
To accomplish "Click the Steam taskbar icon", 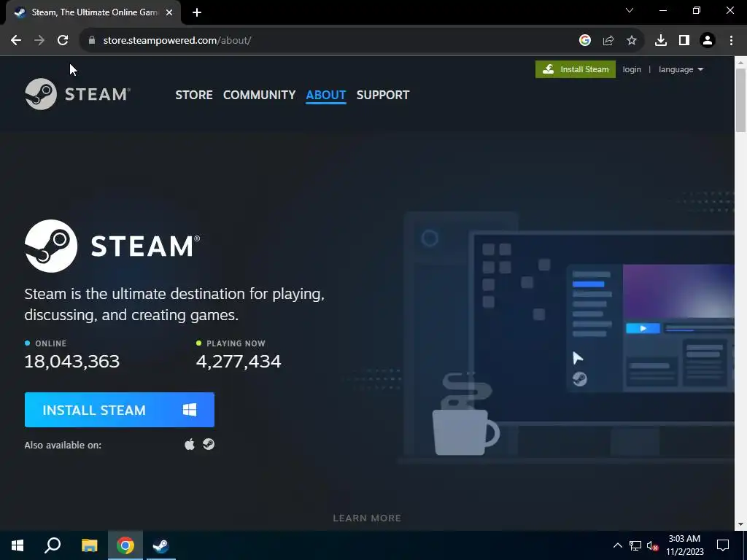I will pos(161,545).
